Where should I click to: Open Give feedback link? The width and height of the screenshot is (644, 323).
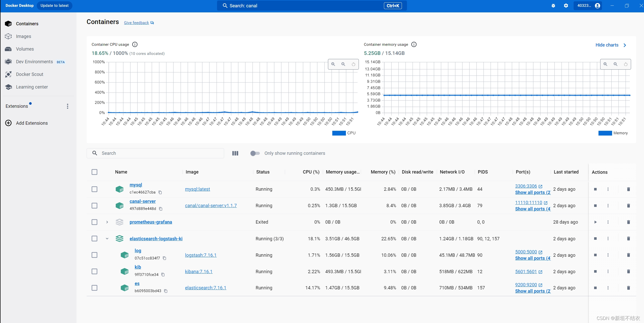pos(139,23)
